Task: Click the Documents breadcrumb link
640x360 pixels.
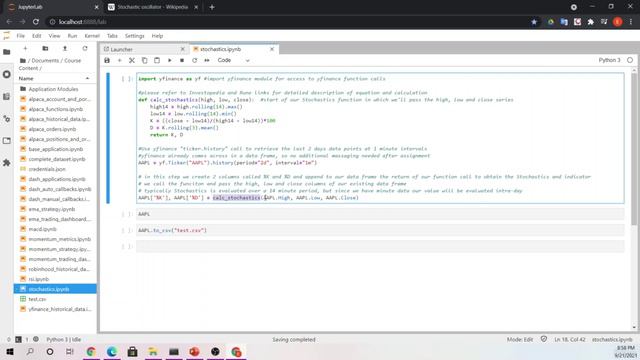Action: coord(45,60)
